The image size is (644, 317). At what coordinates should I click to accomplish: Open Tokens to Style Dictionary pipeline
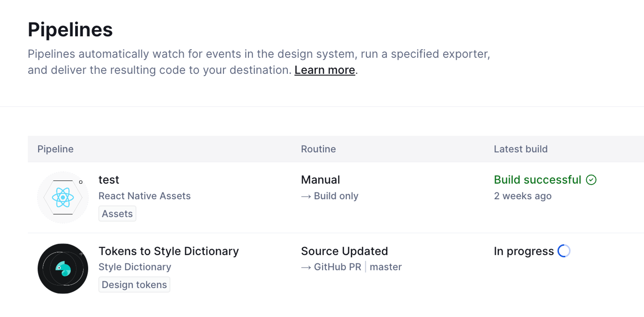[168, 251]
